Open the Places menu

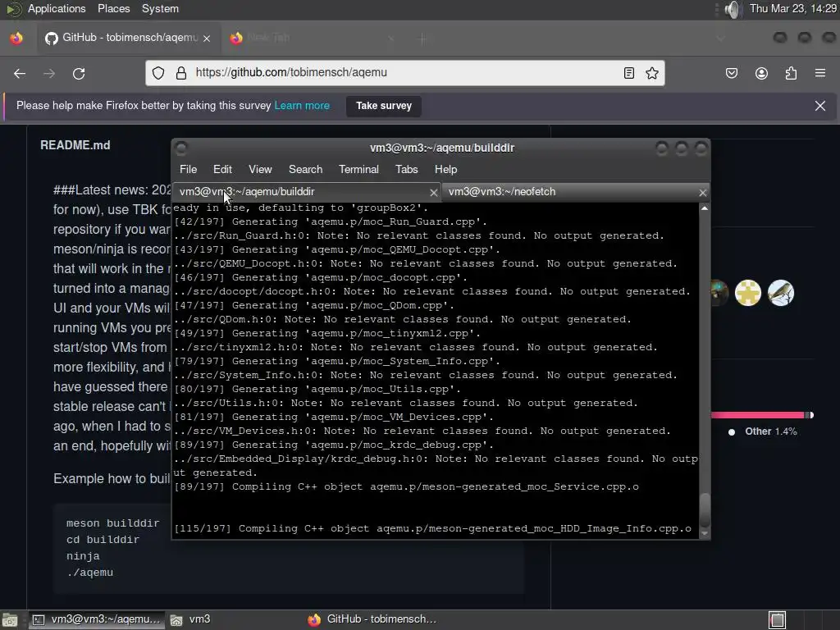(x=113, y=8)
